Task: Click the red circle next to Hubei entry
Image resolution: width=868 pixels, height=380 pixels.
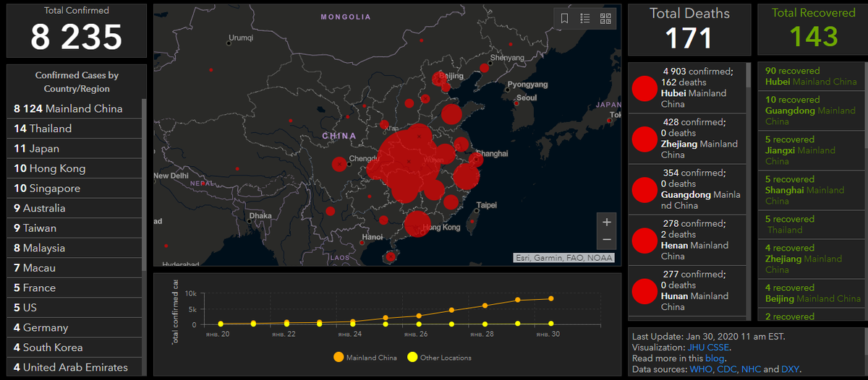Action: click(644, 88)
